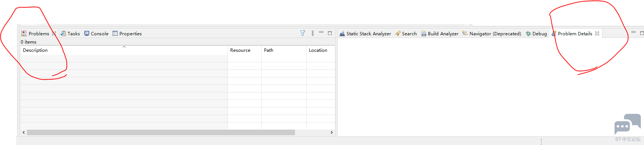Click horizontal scrollbar right arrow

pyautogui.click(x=331, y=132)
